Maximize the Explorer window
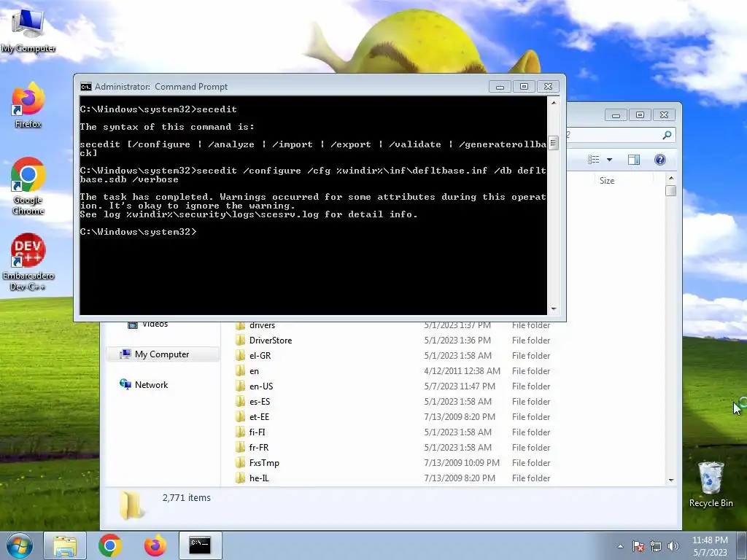The image size is (747, 560). click(x=640, y=114)
